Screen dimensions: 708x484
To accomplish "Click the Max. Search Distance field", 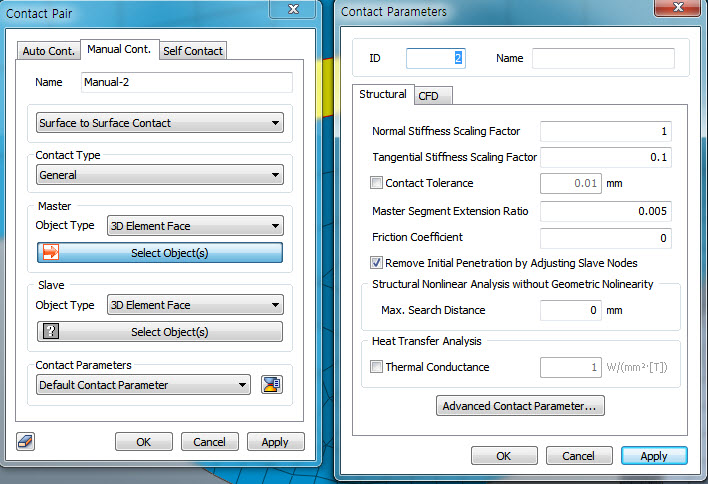I will pyautogui.click(x=571, y=310).
